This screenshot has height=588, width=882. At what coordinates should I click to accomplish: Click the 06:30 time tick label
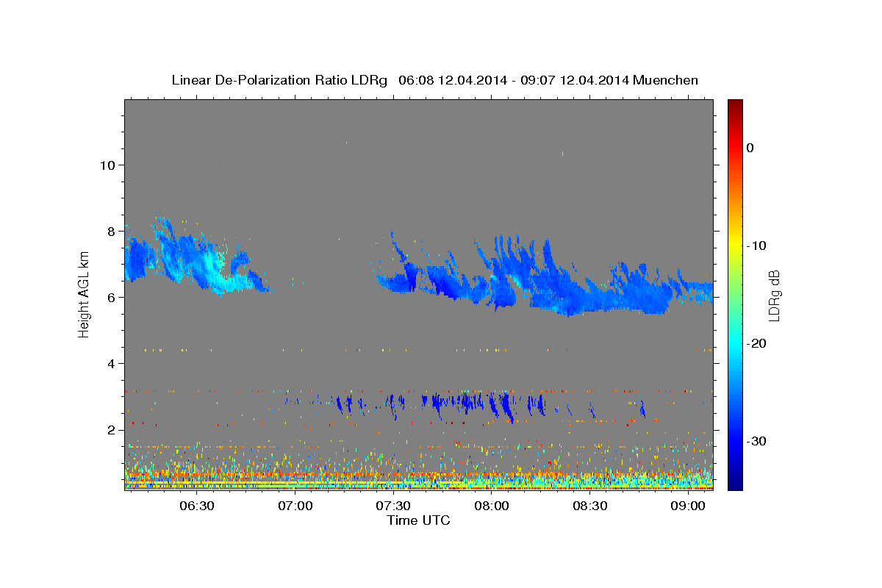pyautogui.click(x=197, y=506)
